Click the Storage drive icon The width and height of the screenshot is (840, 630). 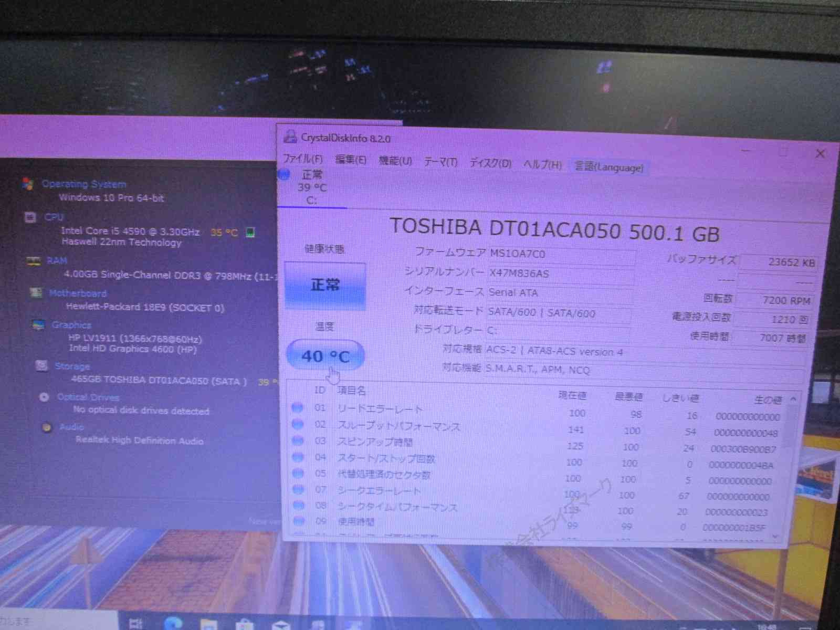pyautogui.click(x=41, y=365)
